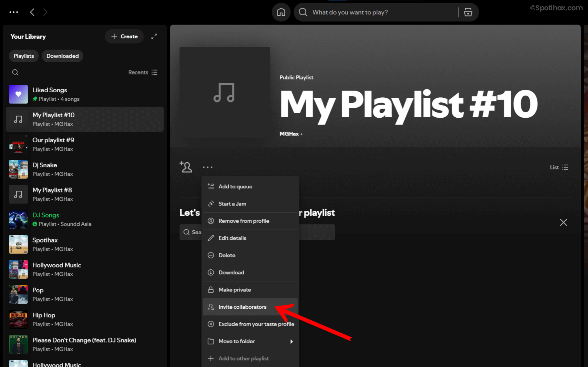The image size is (588, 367).
Task: Close the song search section
Action: (x=563, y=222)
